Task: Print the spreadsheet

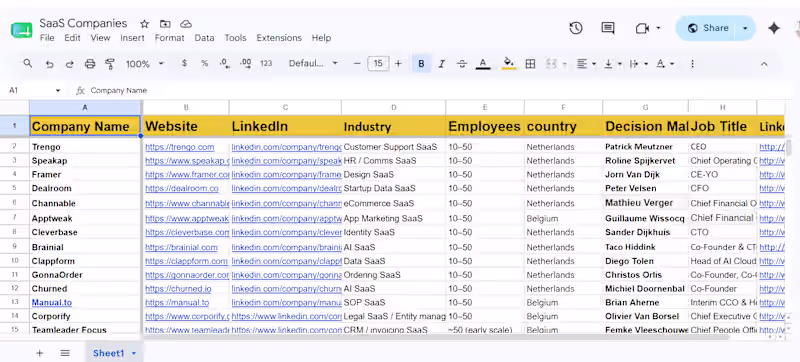Action: tap(90, 64)
